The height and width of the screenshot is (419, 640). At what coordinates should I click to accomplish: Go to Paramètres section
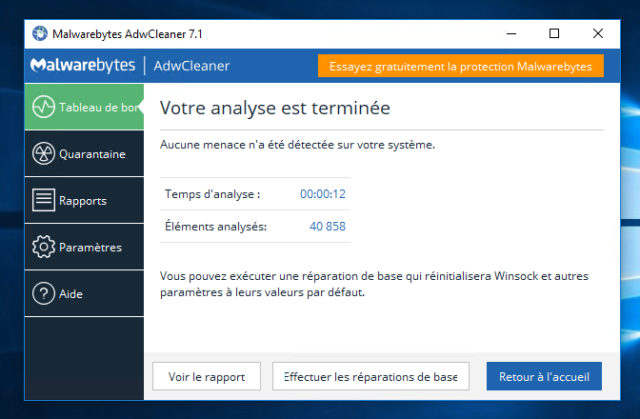point(84,247)
